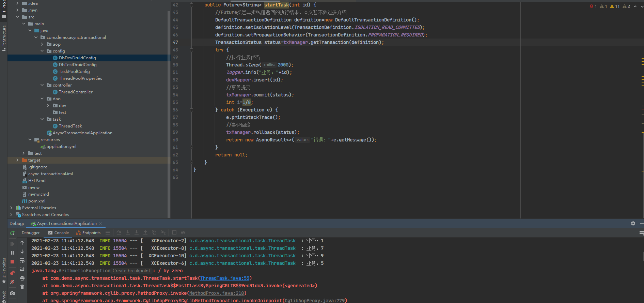The image size is (644, 303).
Task: Click Run to Cursor debug icon
Action: [163, 233]
